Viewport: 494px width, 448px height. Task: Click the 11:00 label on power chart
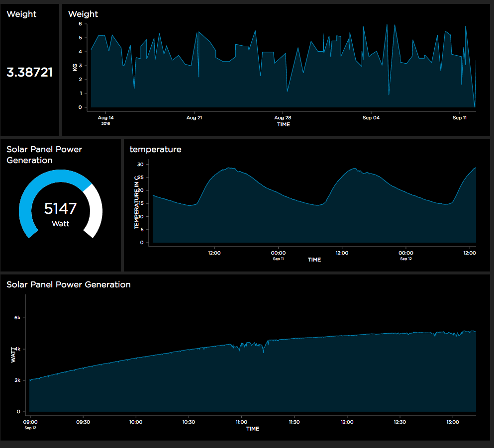coord(241,422)
